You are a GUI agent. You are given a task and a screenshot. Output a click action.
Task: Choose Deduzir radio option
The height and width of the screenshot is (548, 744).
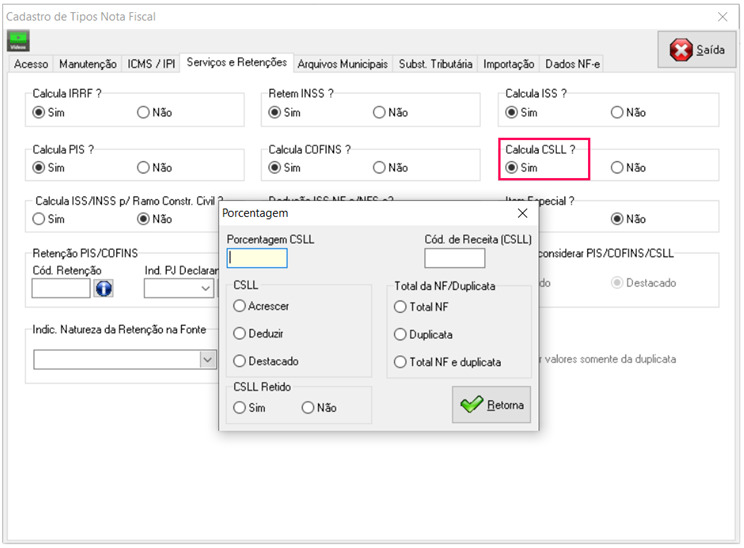(240, 334)
